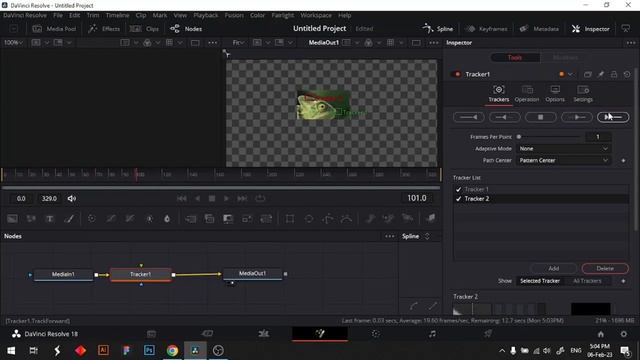Open the Path Center dropdown
Image resolution: width=640 pixels, height=360 pixels.
click(563, 160)
